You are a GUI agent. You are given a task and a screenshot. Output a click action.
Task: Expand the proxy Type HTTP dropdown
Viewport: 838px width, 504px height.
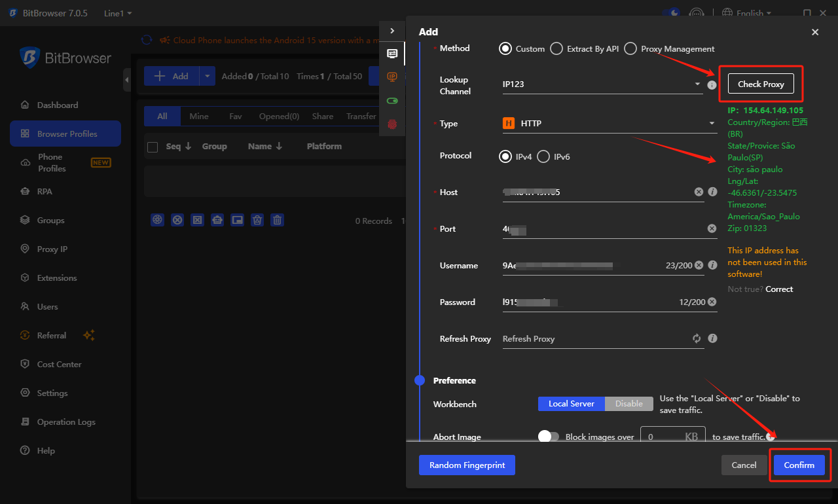608,123
